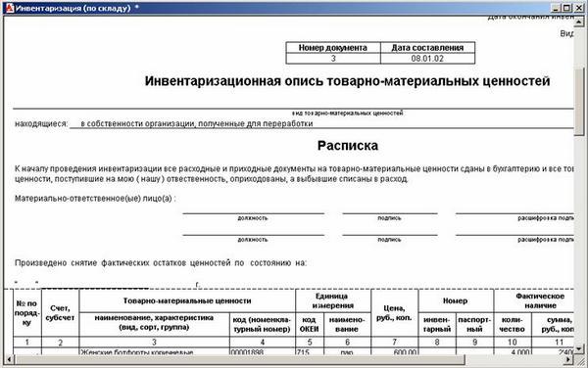This screenshot has width=588, height=368.
Task: Click the vertical scrollbar up arrow
Action: (x=579, y=23)
